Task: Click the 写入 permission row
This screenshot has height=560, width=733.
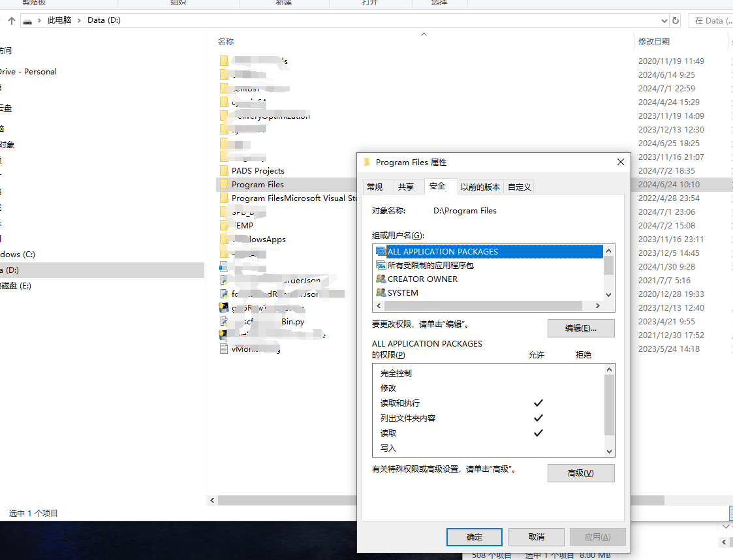Action: point(488,448)
